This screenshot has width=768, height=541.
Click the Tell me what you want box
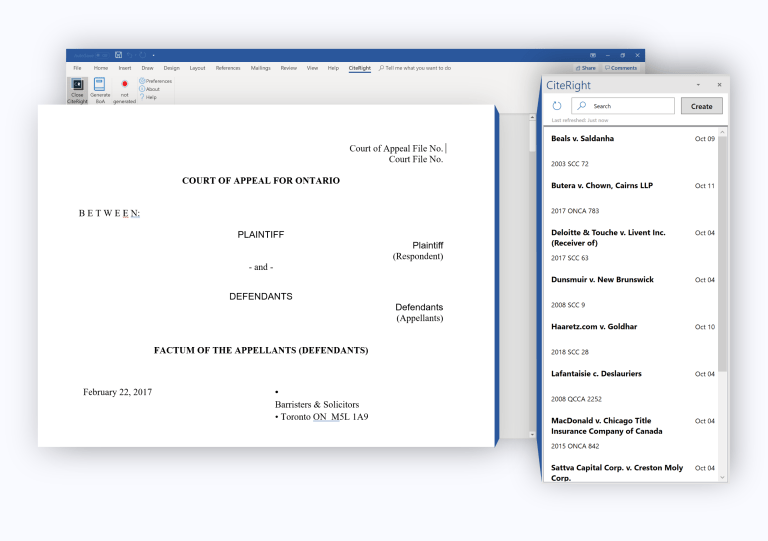coord(417,68)
